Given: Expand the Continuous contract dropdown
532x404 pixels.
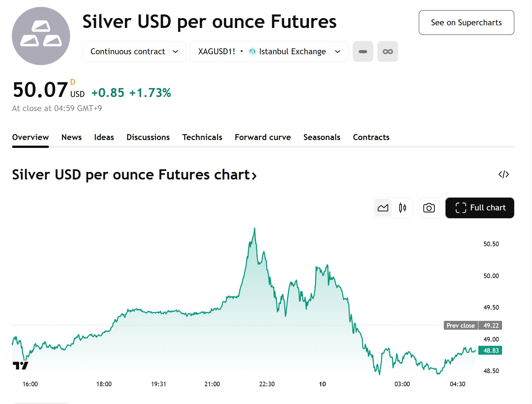Looking at the screenshot, I should coord(134,52).
